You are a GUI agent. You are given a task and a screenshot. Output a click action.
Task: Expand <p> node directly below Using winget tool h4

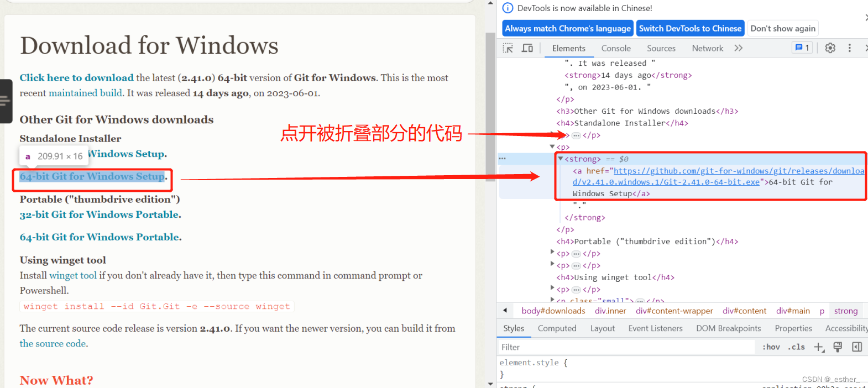[552, 287]
